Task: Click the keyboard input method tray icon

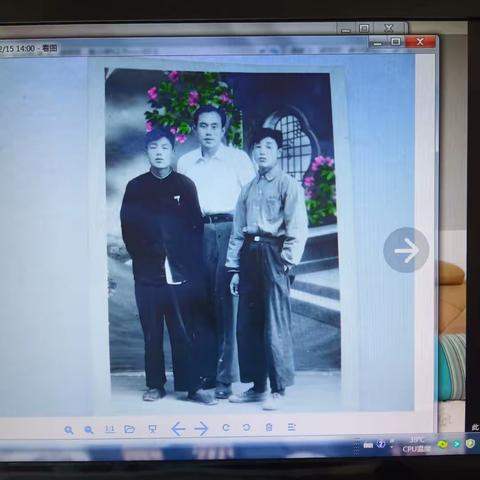Action: pyautogui.click(x=368, y=445)
